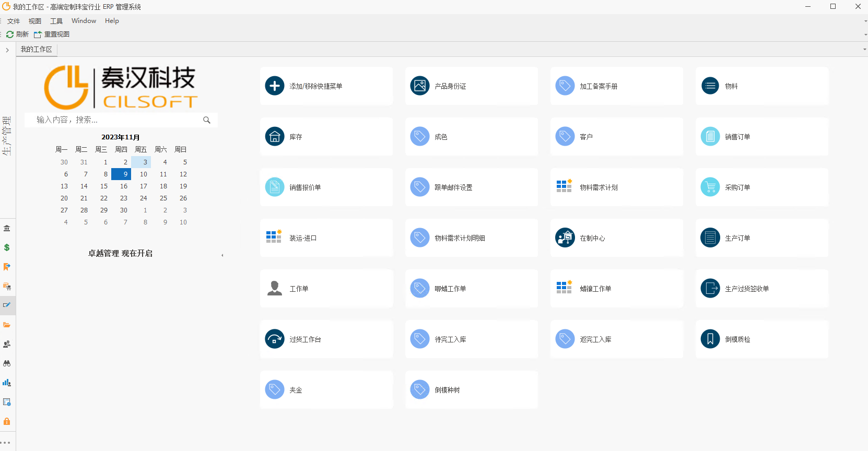868x451 pixels.
Task: Switch to the 我的工作区 tab
Action: [37, 50]
